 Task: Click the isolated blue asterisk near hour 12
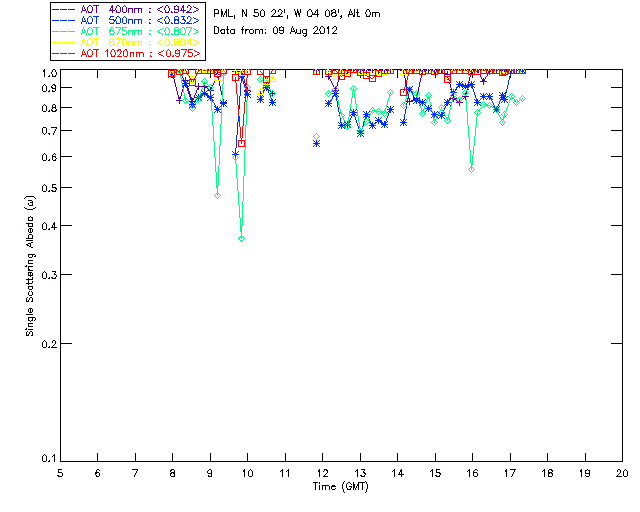click(316, 143)
